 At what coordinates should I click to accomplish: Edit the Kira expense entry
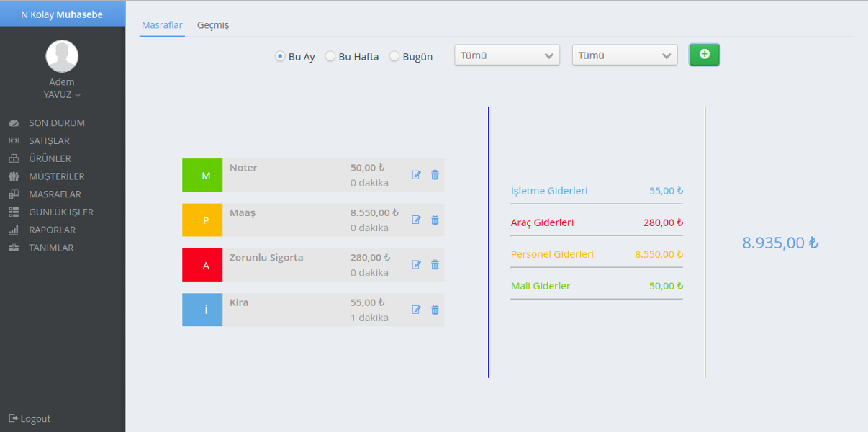pyautogui.click(x=416, y=310)
